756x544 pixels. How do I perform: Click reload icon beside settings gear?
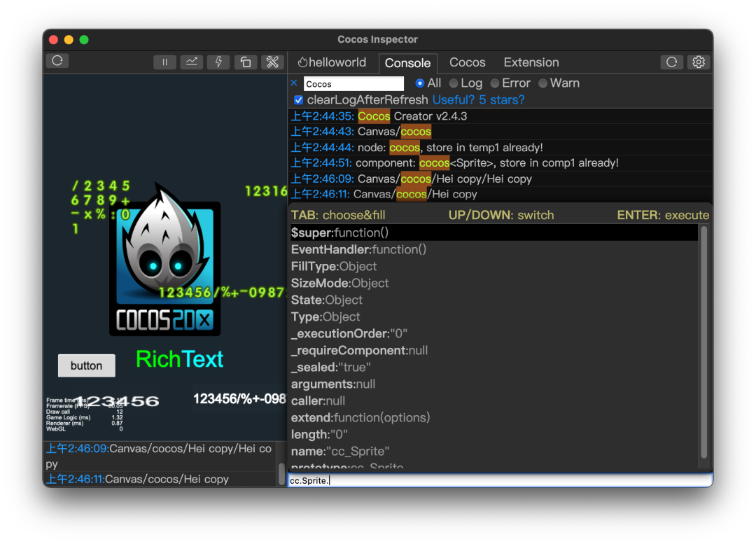671,62
